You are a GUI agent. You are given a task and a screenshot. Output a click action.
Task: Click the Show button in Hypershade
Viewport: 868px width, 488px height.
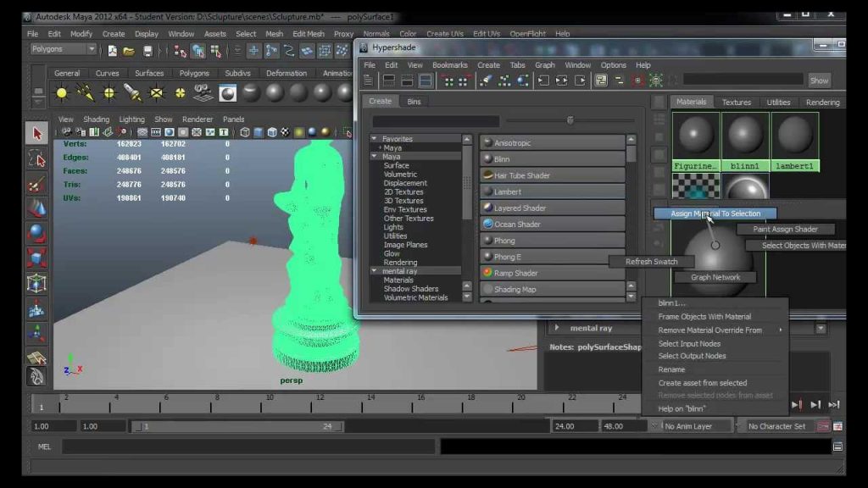coord(819,80)
